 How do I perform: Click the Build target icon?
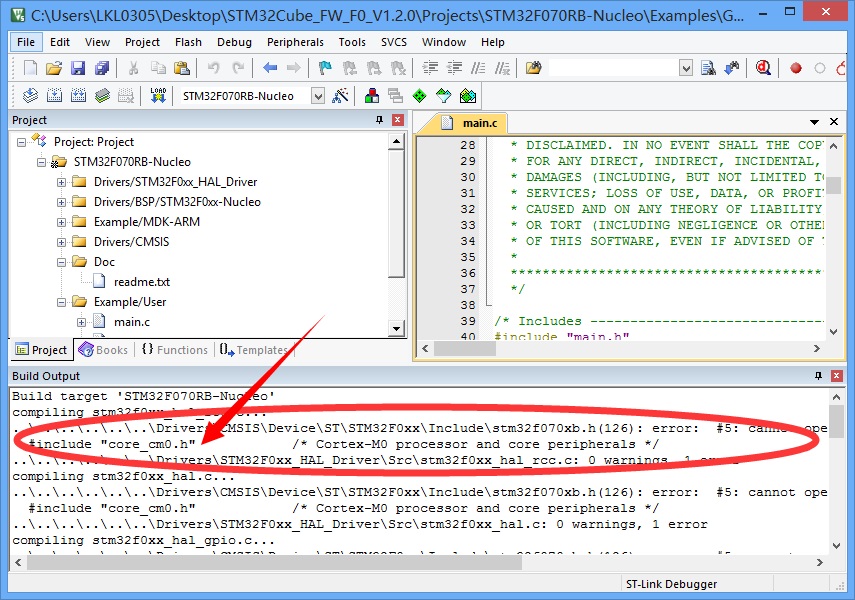coord(54,96)
